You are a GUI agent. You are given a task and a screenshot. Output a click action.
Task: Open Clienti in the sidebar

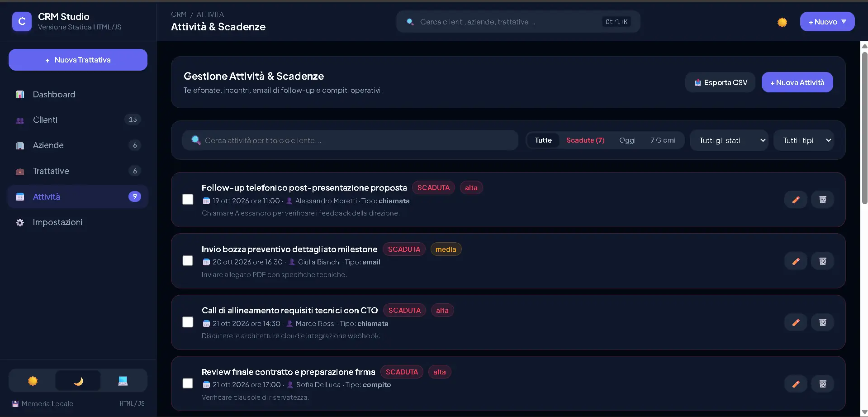click(x=78, y=120)
